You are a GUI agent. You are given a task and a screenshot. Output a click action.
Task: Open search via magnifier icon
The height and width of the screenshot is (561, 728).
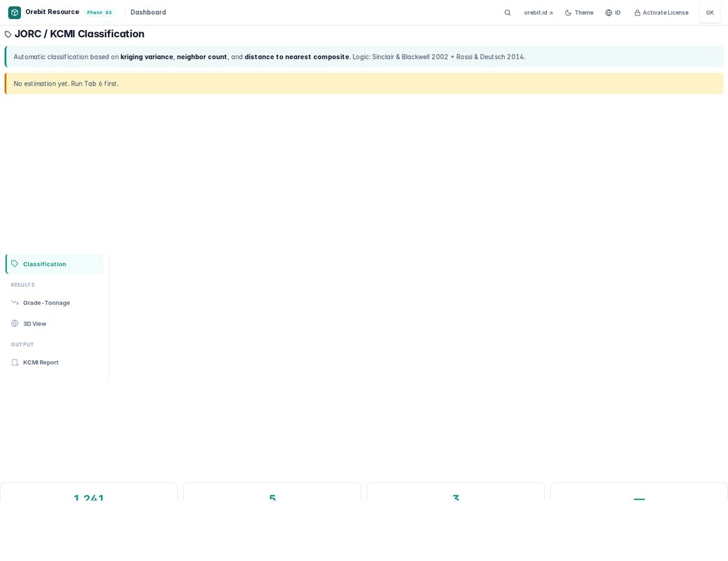(508, 13)
